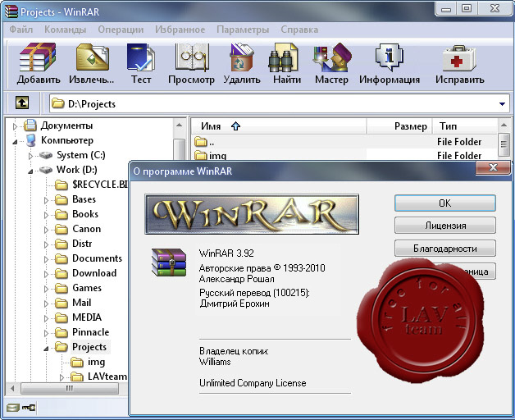Screen dimensions: 515x420
Task: Select the Canon folder in the tree
Action: (86, 229)
